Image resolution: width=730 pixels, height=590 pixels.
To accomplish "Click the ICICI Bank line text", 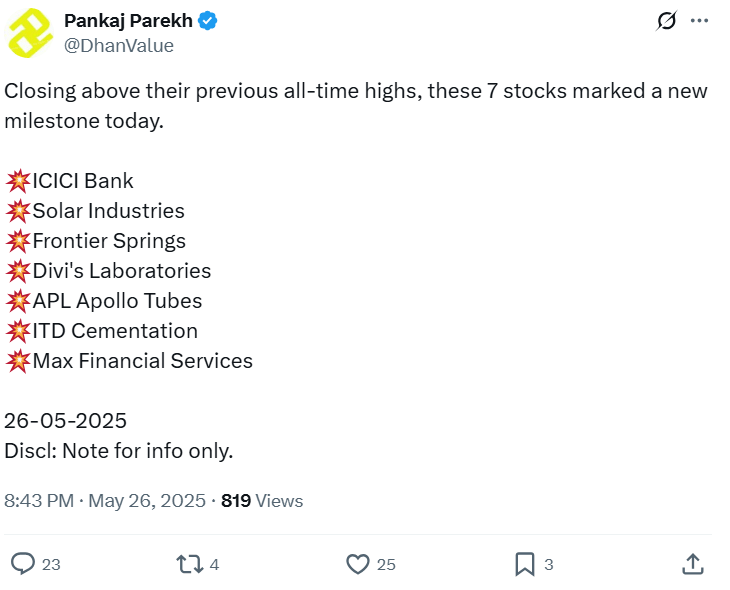I will [83, 181].
